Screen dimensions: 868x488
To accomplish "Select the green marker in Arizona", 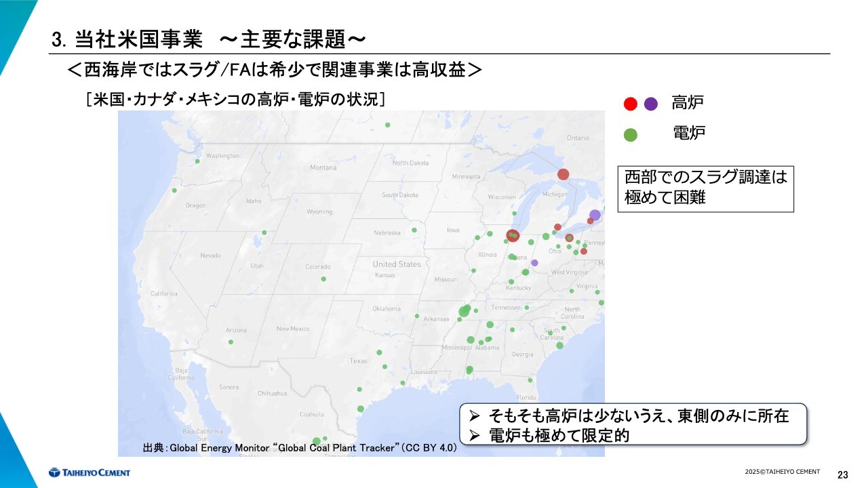I will pos(231,342).
